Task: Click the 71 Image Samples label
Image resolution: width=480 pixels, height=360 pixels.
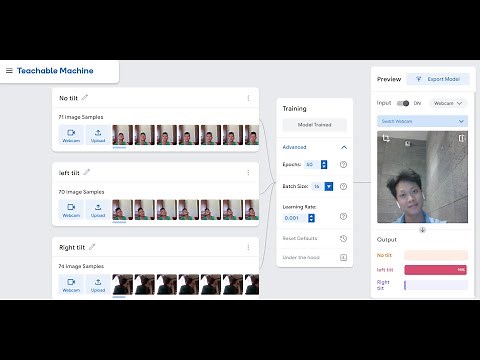Action: point(81,117)
